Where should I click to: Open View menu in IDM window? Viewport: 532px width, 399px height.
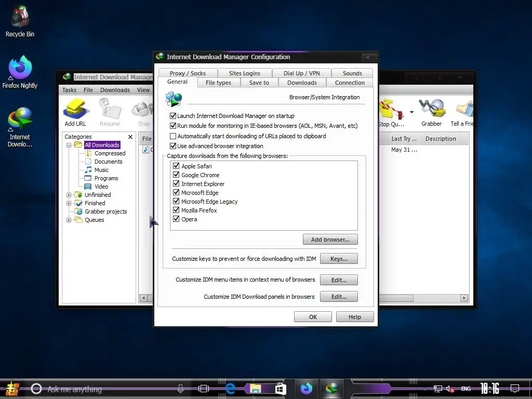143,90
